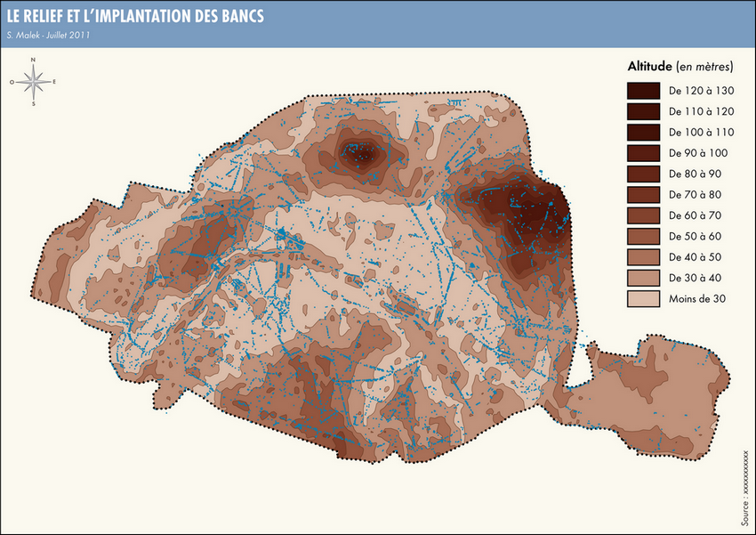Select the 'De 80 à 90' color swatch

tap(643, 174)
